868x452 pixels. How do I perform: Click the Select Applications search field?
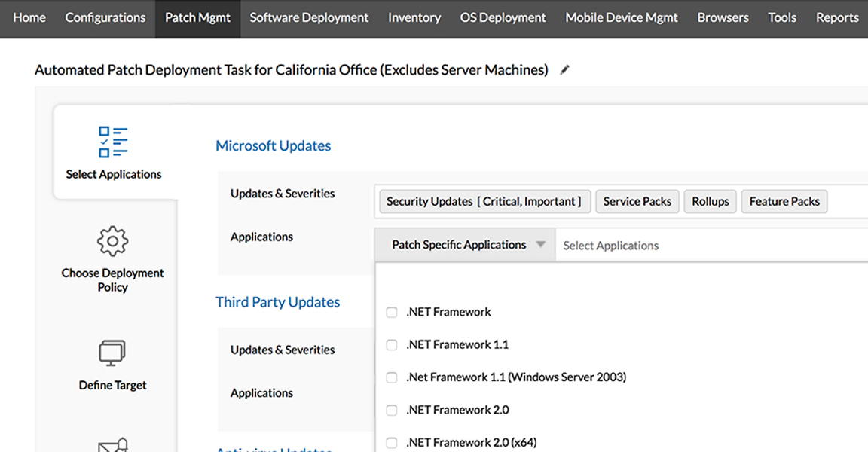(708, 246)
